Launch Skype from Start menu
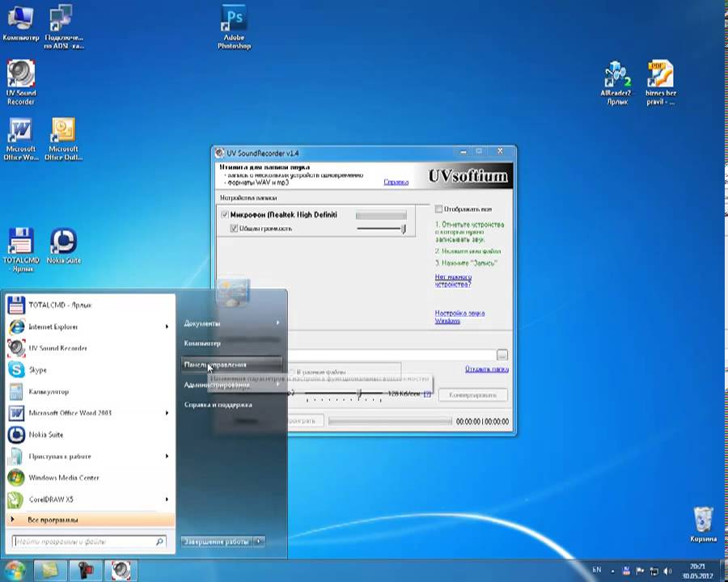Image resolution: width=728 pixels, height=582 pixels. [91, 370]
